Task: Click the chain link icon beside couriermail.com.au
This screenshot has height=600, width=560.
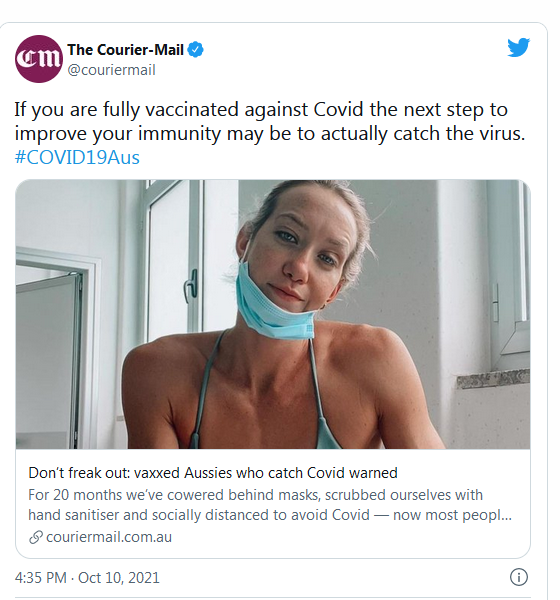Action: (36, 537)
